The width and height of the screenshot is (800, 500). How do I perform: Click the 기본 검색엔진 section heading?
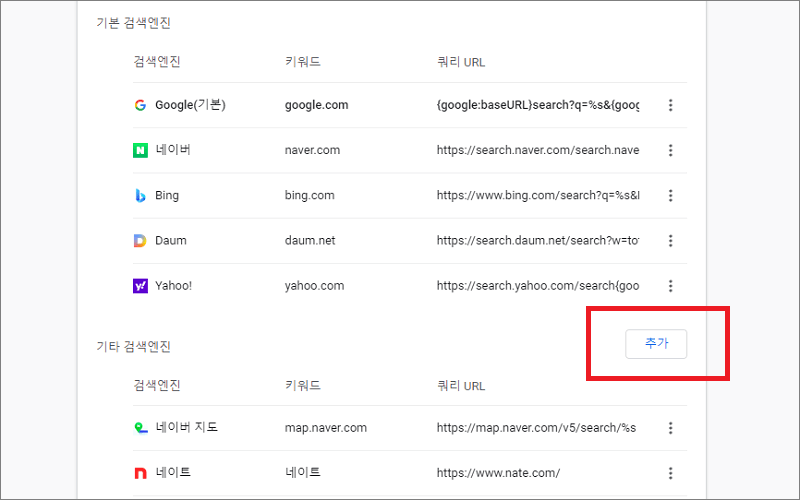click(133, 23)
